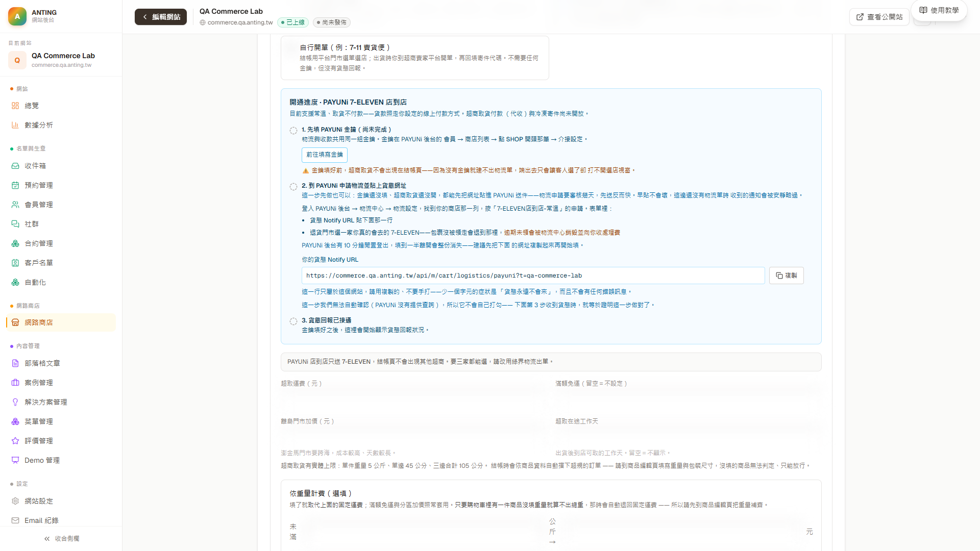Click the orange warning triangle icon
This screenshot has width=980, height=551.
(x=306, y=171)
